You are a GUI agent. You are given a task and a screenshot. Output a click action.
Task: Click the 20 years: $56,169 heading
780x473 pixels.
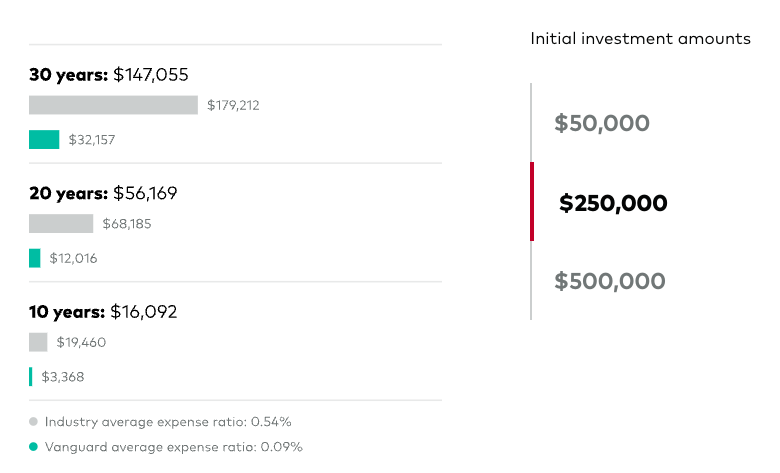[103, 193]
